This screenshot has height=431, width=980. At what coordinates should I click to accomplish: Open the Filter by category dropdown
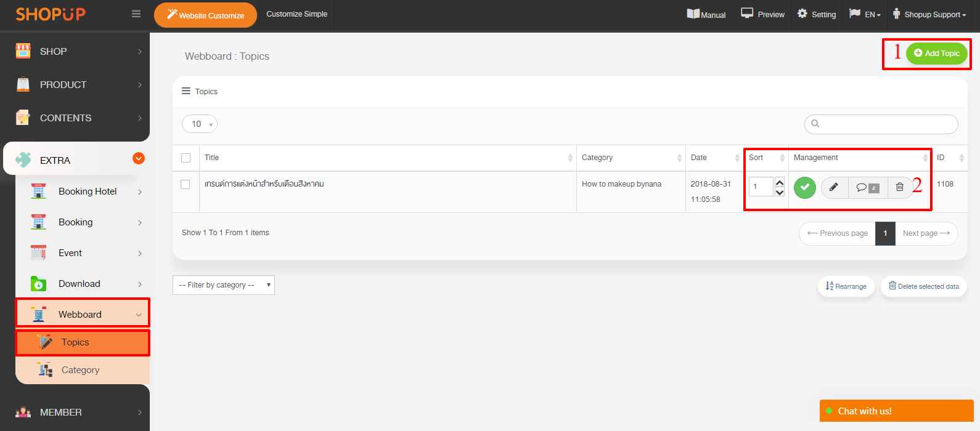[224, 285]
